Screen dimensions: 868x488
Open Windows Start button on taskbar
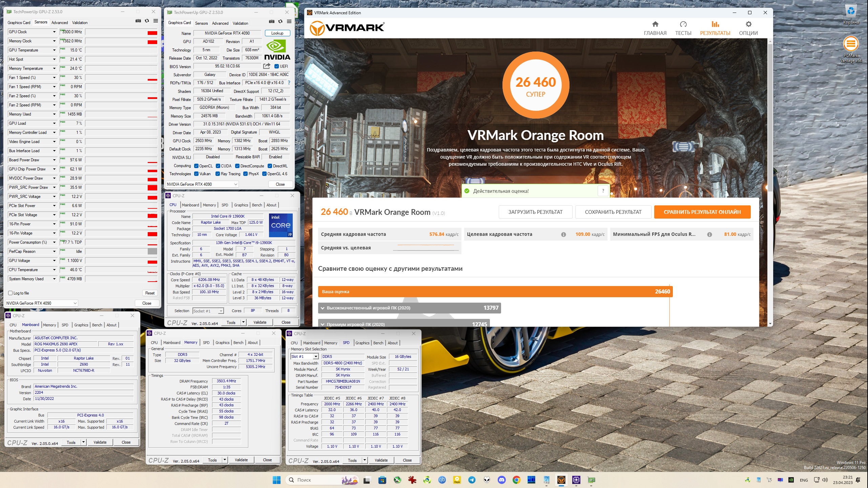(276, 480)
